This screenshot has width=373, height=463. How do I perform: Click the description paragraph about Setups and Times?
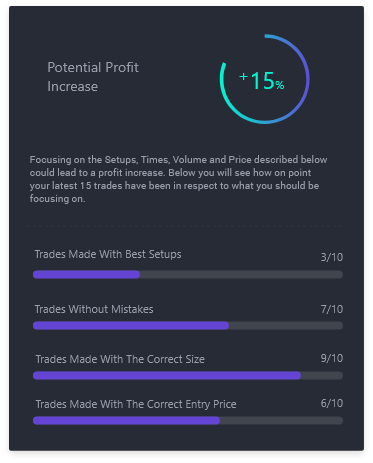click(178, 179)
